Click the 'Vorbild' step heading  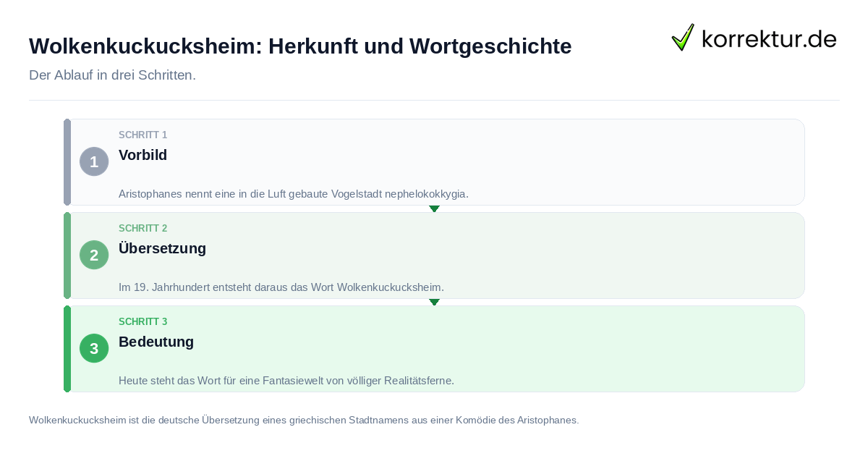[143, 155]
